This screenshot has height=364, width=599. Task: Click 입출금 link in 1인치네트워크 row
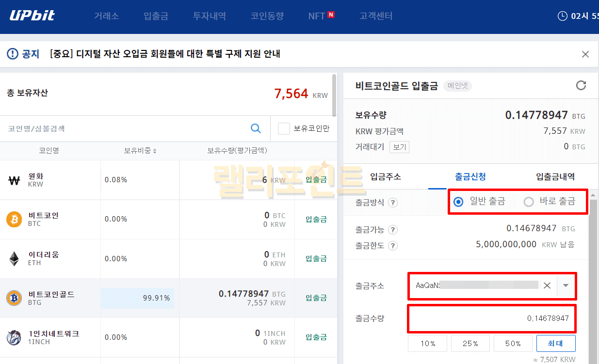(x=316, y=337)
